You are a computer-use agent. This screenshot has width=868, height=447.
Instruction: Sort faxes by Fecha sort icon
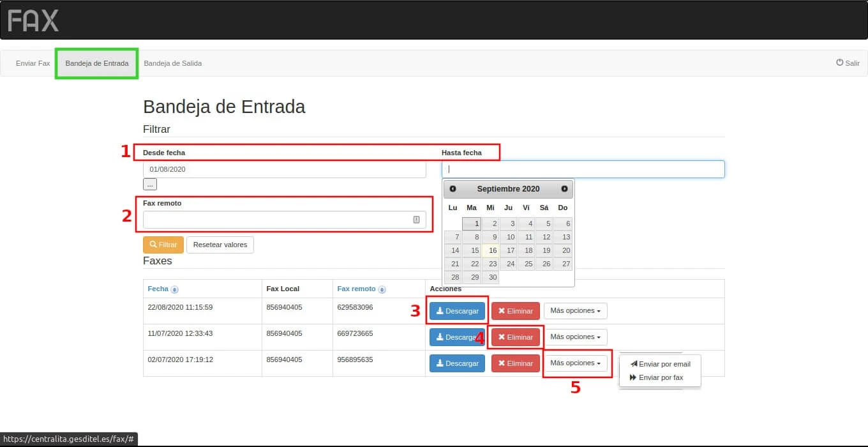click(175, 290)
